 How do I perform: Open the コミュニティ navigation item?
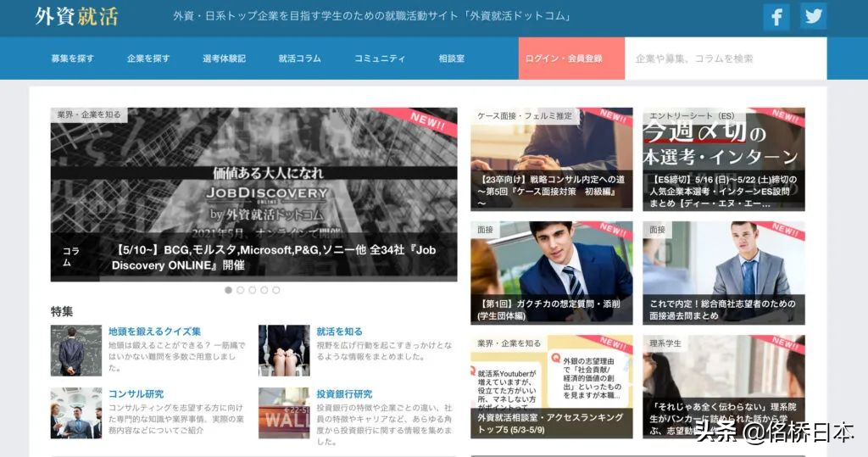[380, 59]
